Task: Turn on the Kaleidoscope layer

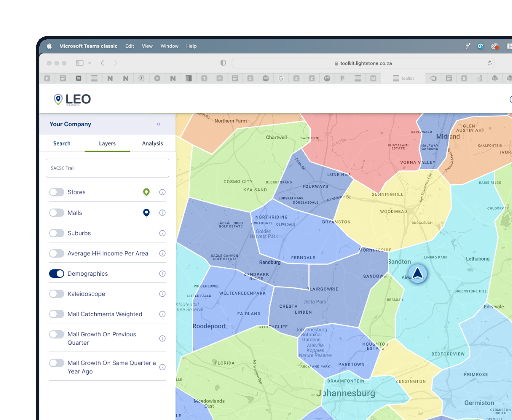Action: tap(57, 294)
